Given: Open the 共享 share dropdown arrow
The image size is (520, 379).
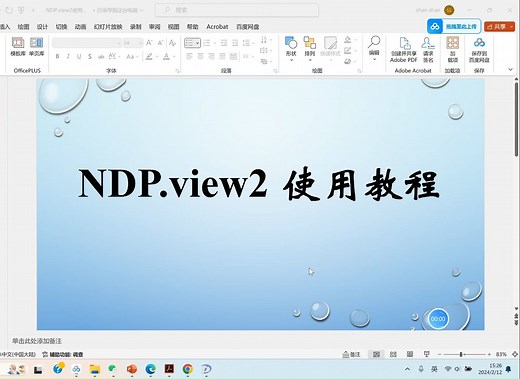Looking at the screenshot, I should click(x=512, y=26).
